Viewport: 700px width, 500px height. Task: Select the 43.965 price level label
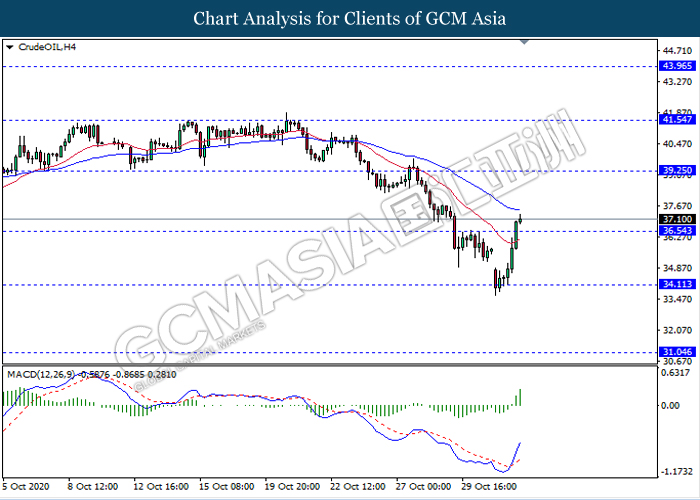pyautogui.click(x=677, y=66)
